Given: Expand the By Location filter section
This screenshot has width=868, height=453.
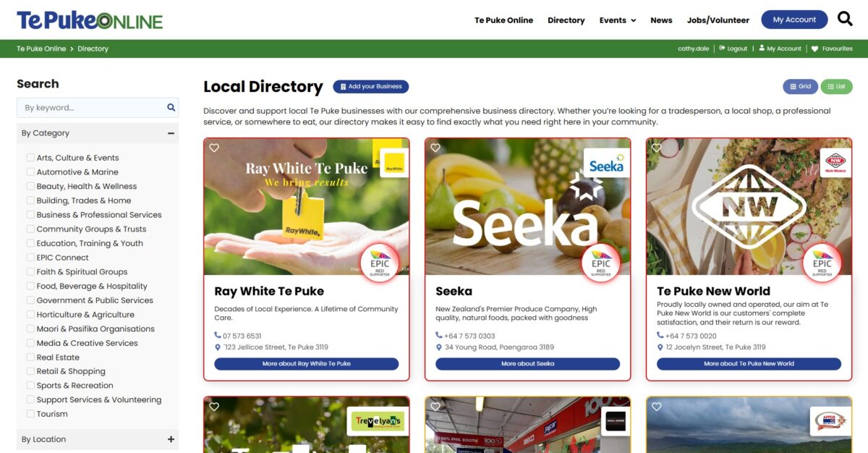Looking at the screenshot, I should [x=171, y=439].
